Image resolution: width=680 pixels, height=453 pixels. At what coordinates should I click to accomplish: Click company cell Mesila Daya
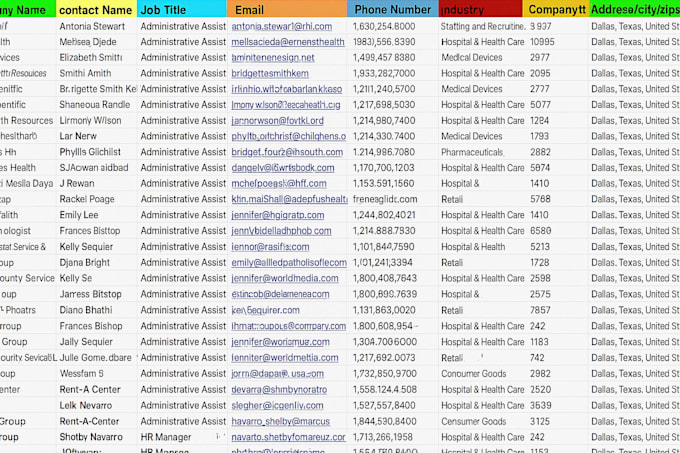26,184
